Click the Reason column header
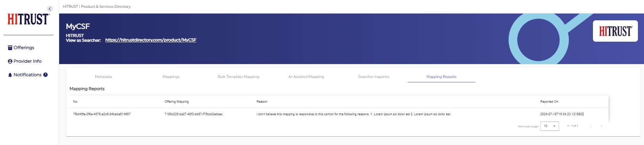 [262, 102]
